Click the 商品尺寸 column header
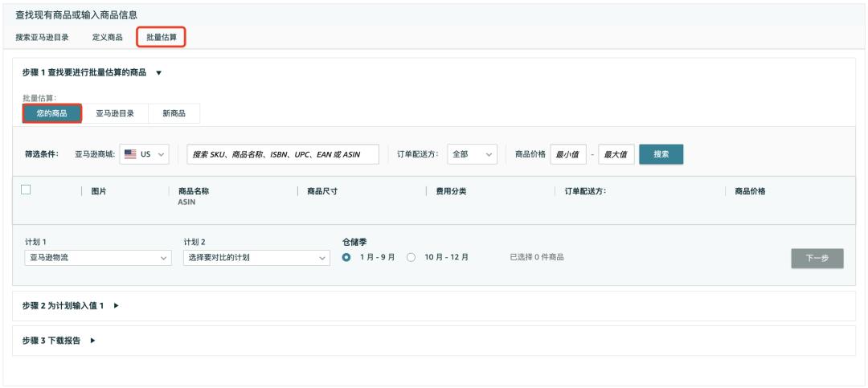The width and height of the screenshot is (868, 388). [x=322, y=191]
